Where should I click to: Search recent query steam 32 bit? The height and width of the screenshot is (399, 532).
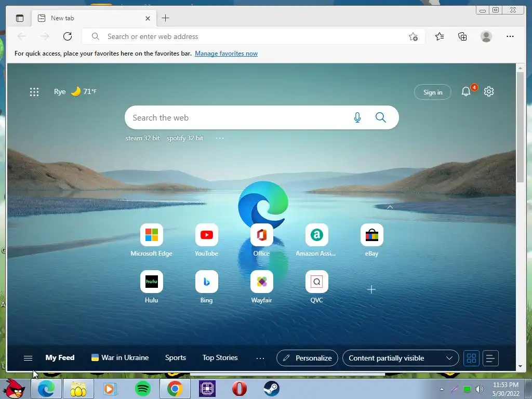142,138
